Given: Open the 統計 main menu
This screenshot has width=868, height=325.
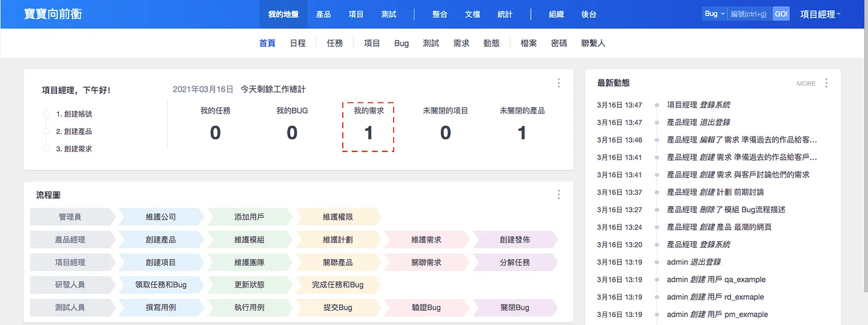Looking at the screenshot, I should [505, 14].
